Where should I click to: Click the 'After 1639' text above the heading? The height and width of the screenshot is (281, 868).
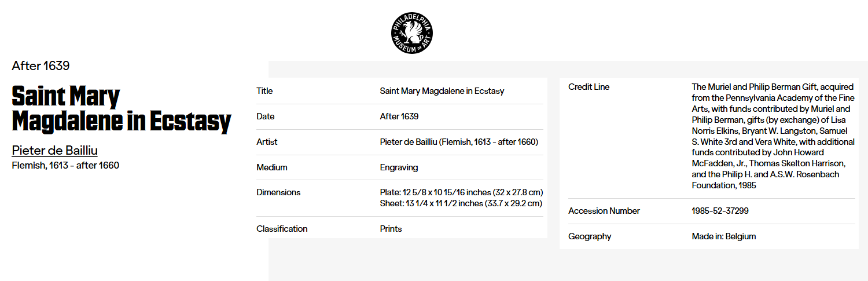pyautogui.click(x=41, y=65)
